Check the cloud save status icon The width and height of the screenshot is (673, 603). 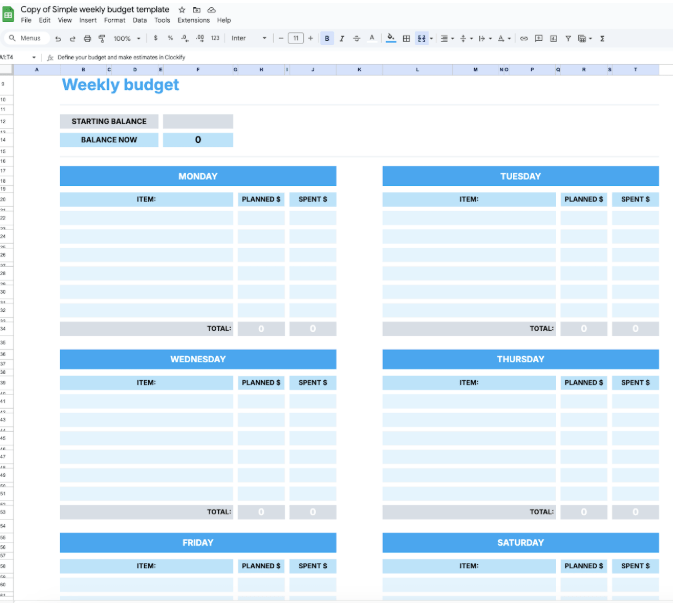click(211, 9)
